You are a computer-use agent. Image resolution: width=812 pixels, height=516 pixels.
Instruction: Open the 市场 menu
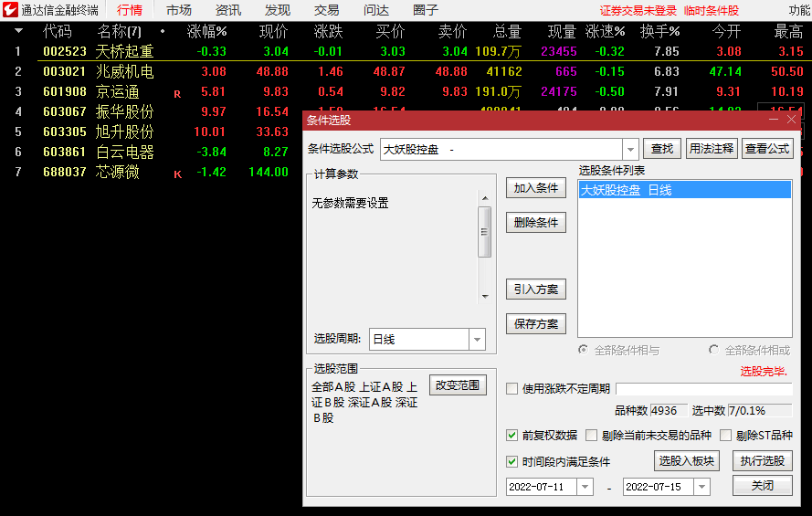tap(179, 10)
